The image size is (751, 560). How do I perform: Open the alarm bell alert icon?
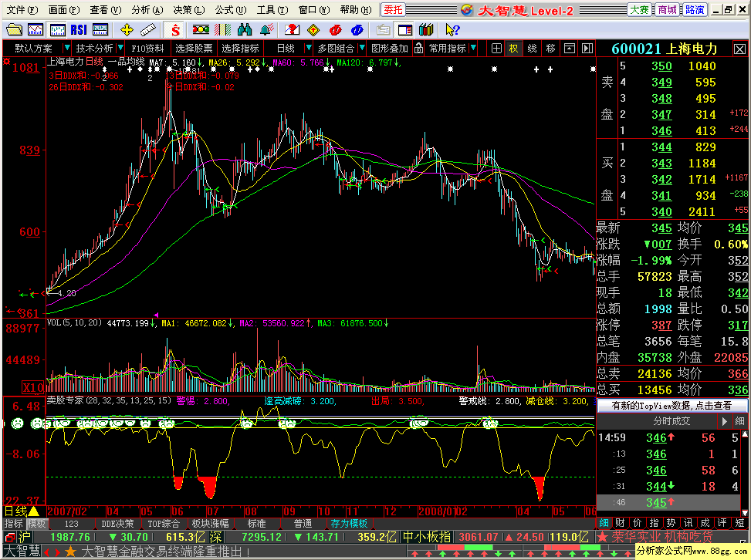[266, 29]
